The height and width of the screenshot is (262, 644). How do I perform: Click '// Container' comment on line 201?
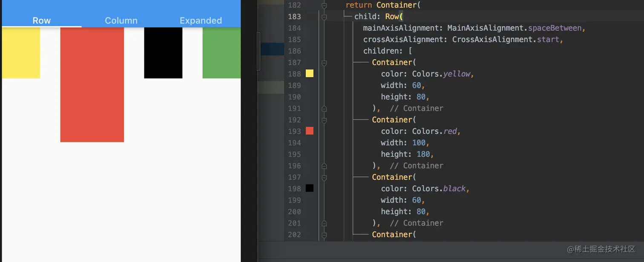[x=417, y=223]
